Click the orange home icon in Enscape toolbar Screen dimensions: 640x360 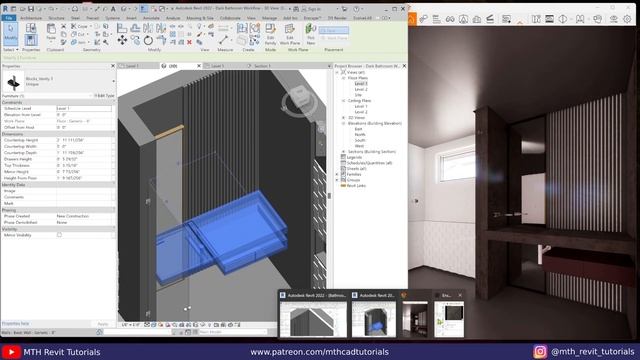point(412,19)
